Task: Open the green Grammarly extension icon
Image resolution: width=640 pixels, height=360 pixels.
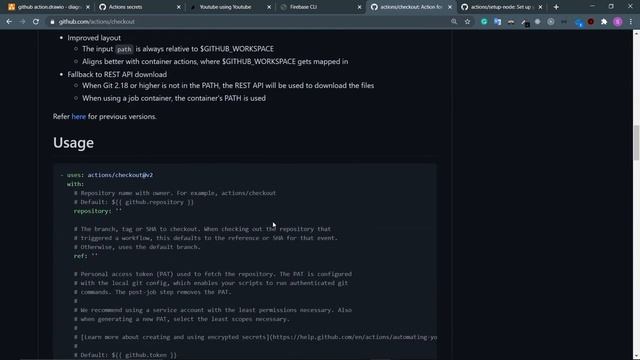Action: click(x=484, y=22)
